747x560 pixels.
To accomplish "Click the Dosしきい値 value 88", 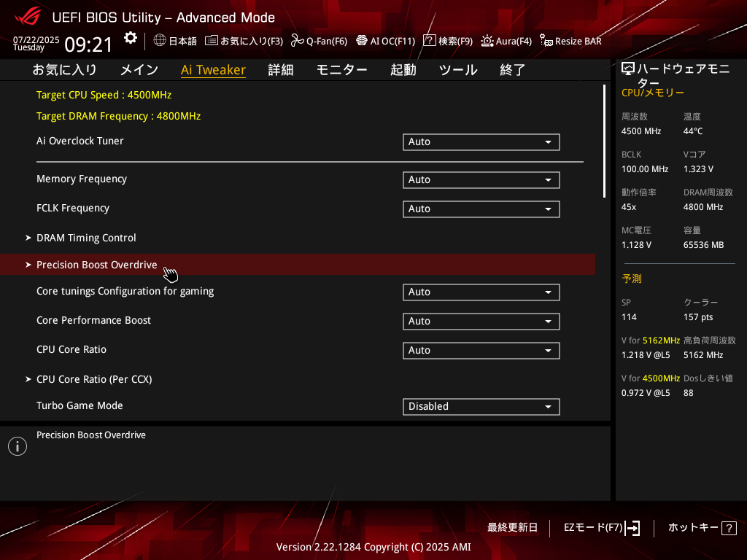I will (689, 393).
